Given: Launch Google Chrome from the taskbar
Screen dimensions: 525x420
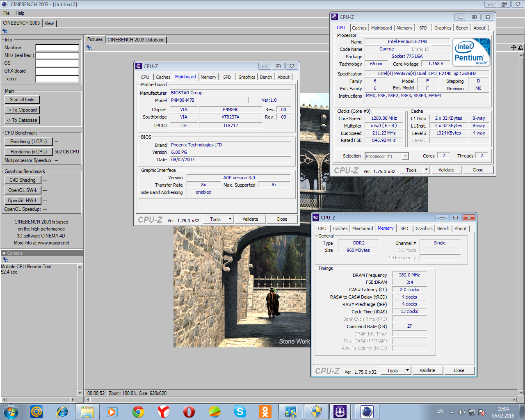Looking at the screenshot, I should pyautogui.click(x=138, y=411).
